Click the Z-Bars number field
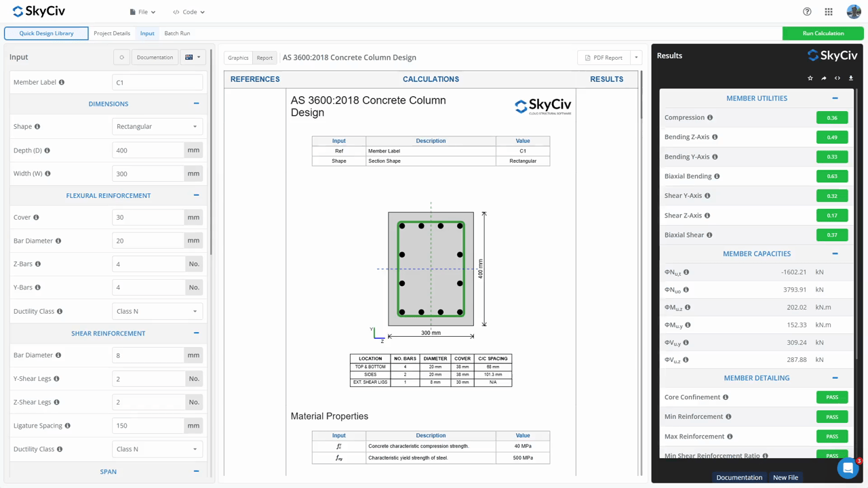 [x=149, y=264]
